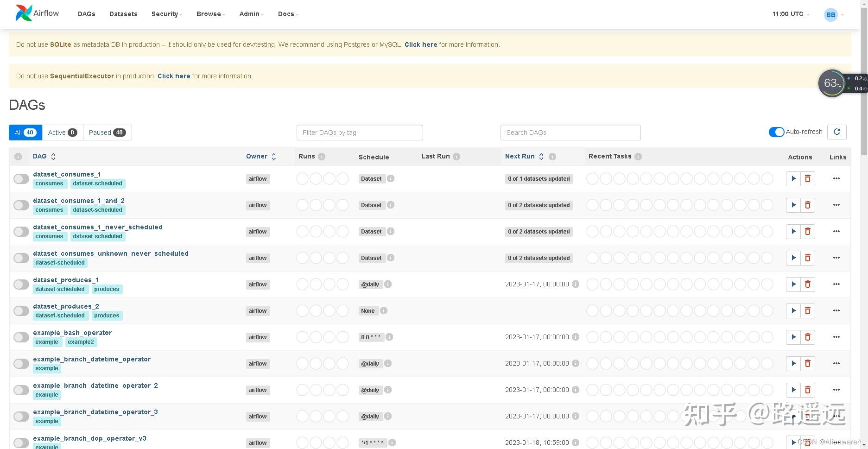This screenshot has width=868, height=449.
Task: Click the schedule info icon for example_branch_datetime_operator
Action: coord(388,363)
